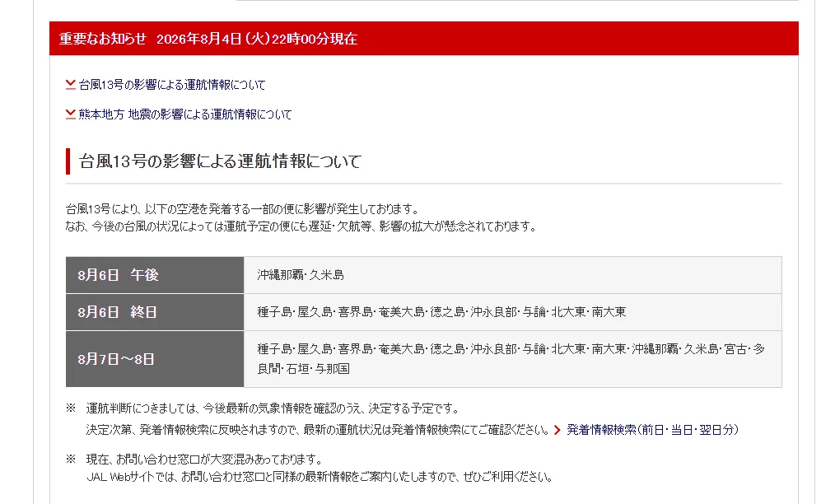821x504 pixels.
Task: Click sentence 台風13号により、以下の空港を発着する
Action: click(x=244, y=209)
